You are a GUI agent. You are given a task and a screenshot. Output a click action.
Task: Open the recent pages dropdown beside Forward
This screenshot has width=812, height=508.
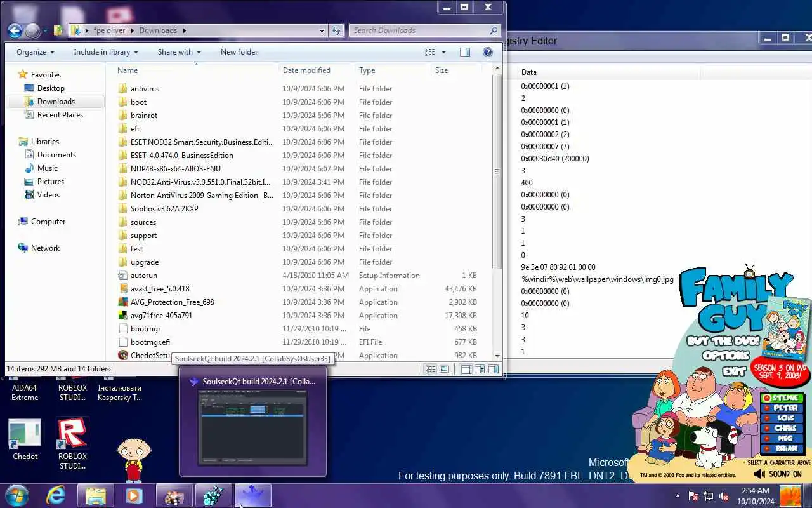46,30
